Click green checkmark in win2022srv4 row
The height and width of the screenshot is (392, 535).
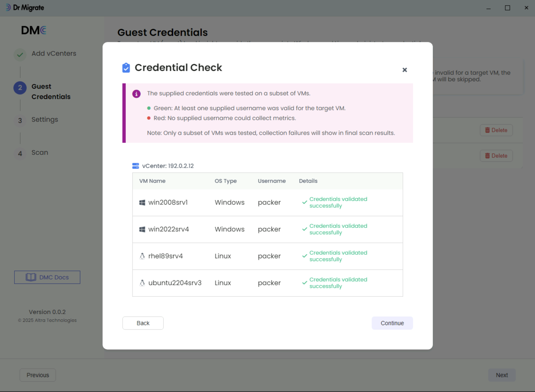(304, 229)
